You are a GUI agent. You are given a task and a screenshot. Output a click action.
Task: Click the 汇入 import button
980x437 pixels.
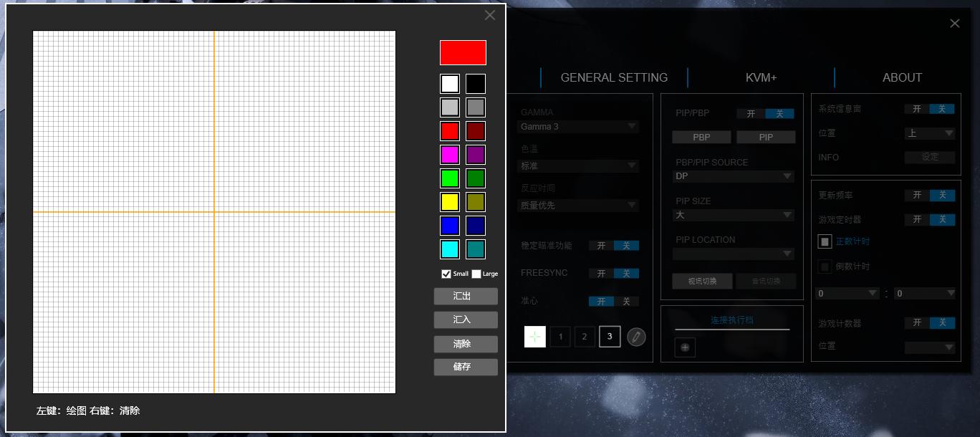[x=466, y=320]
